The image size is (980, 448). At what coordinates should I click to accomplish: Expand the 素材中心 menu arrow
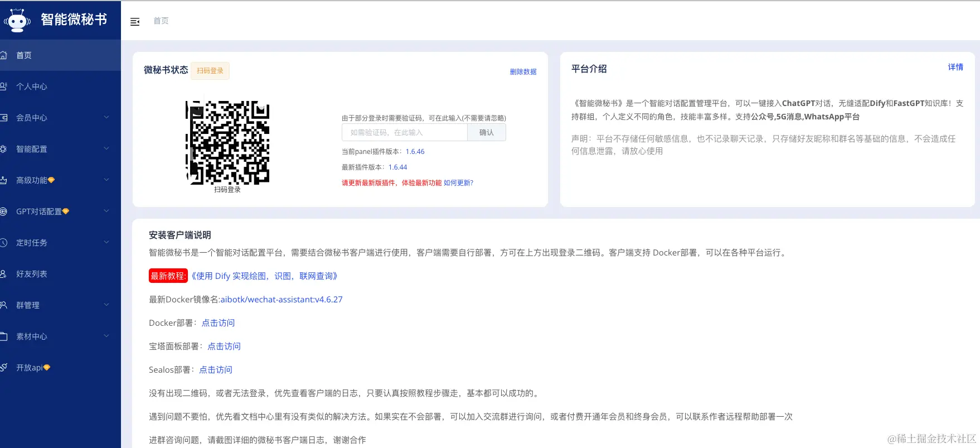(x=106, y=336)
